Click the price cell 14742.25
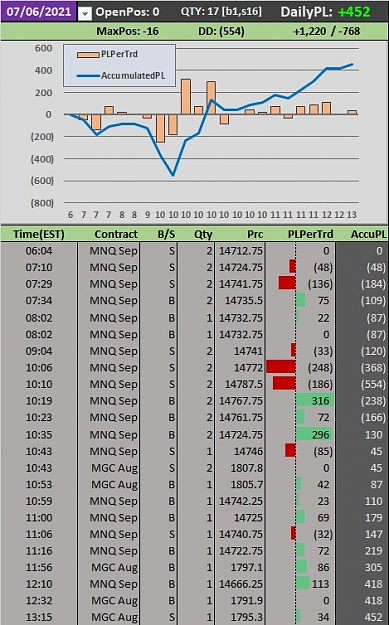Image resolution: width=389 pixels, height=625 pixels. (x=240, y=501)
